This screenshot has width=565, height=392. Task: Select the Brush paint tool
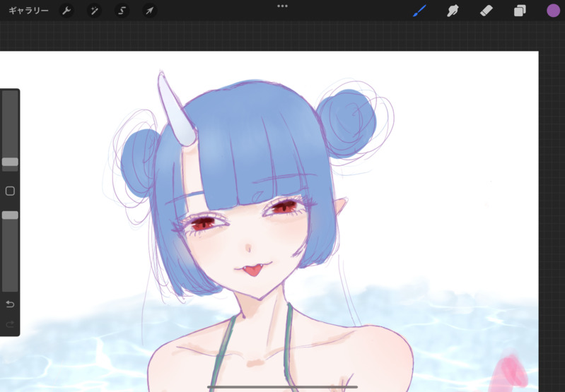point(419,11)
